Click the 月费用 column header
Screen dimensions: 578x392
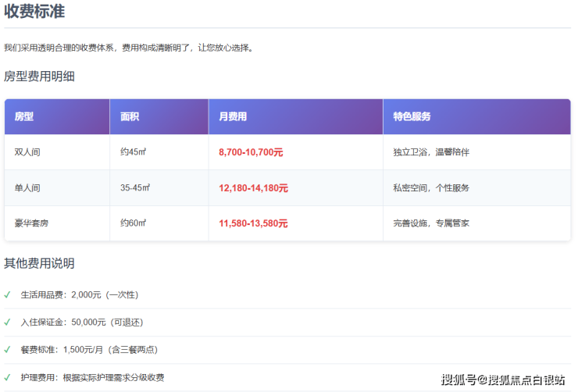pos(233,116)
